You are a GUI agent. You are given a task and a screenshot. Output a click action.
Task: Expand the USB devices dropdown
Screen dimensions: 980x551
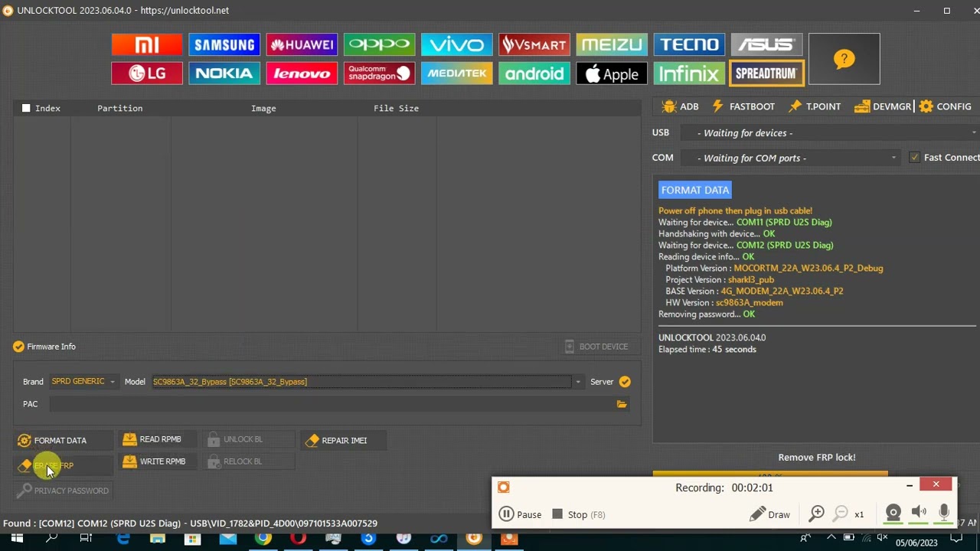pyautogui.click(x=973, y=133)
